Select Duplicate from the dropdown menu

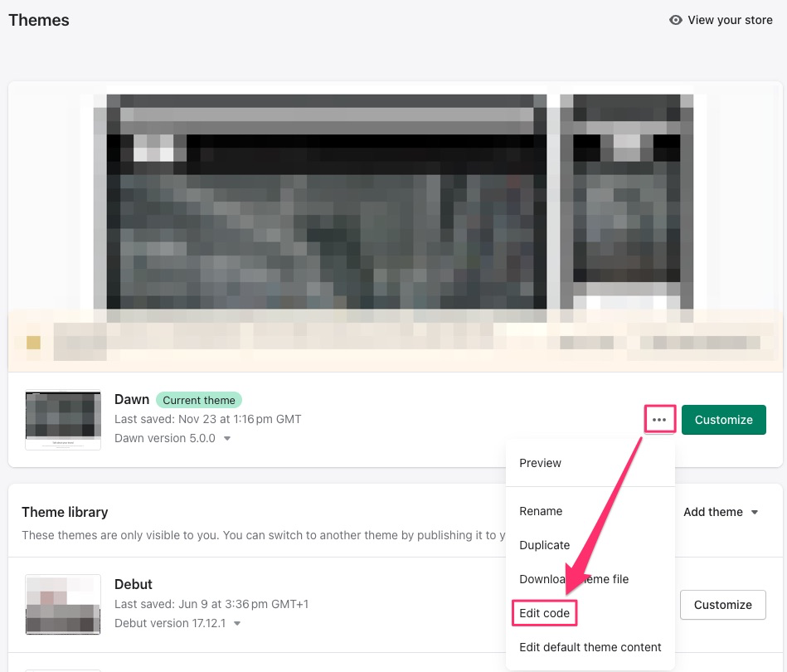coord(544,545)
